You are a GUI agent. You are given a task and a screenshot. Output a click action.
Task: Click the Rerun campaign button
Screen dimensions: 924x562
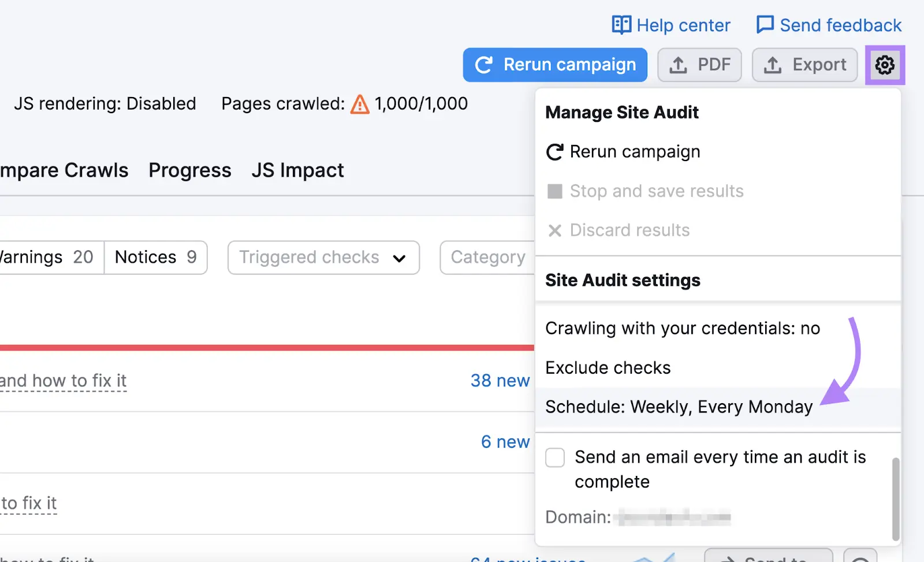[x=554, y=65]
